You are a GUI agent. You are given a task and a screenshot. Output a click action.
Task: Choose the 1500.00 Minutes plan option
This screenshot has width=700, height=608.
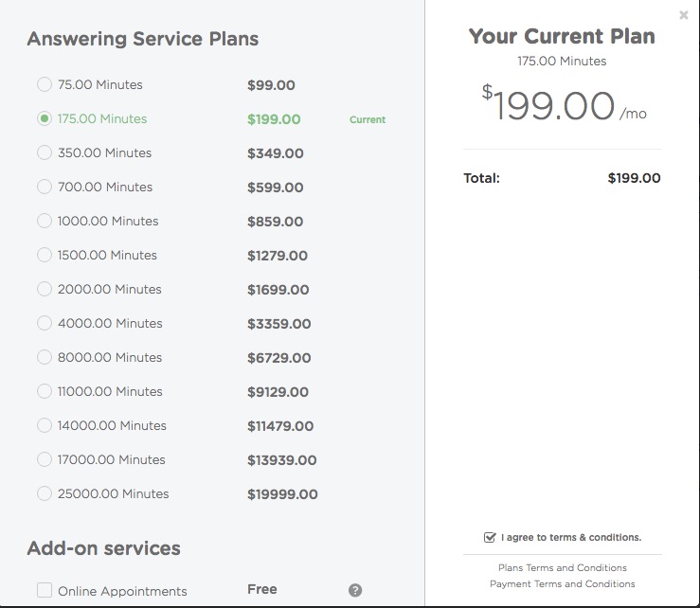click(45, 256)
